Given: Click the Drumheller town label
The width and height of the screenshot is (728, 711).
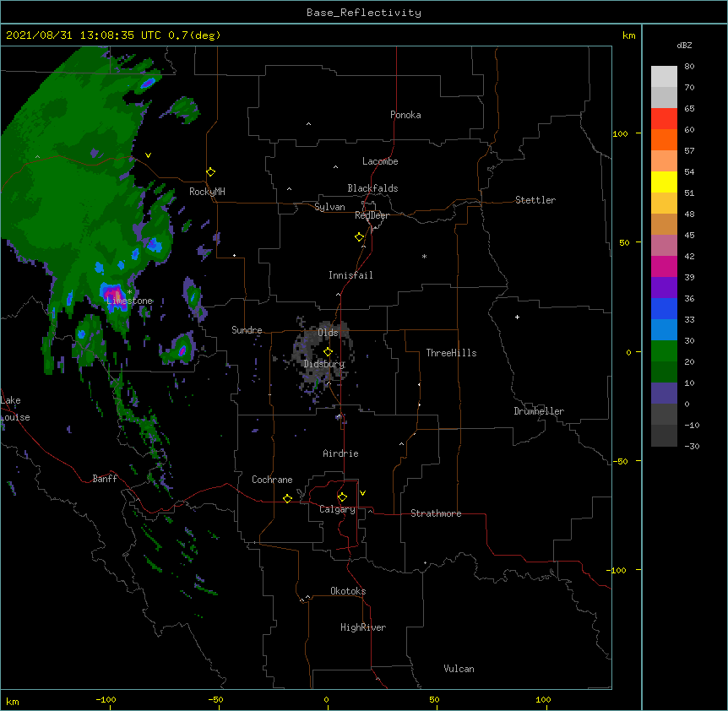Looking at the screenshot, I should point(539,411).
